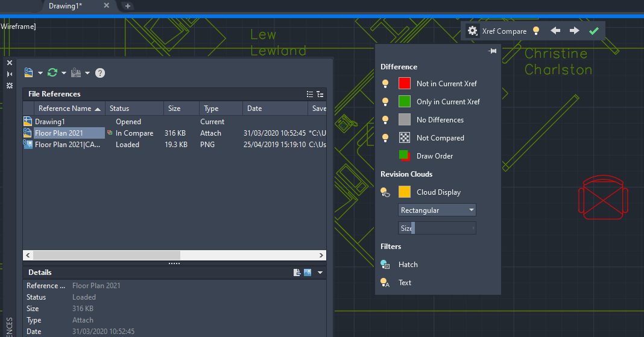Screen dimensions: 644x337
Task: Click the Change Path icon
Action: coord(76,73)
